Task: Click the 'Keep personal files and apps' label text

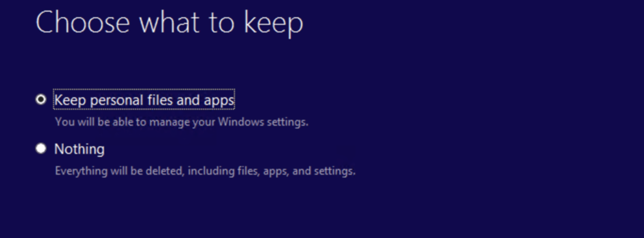Action: coord(144,100)
